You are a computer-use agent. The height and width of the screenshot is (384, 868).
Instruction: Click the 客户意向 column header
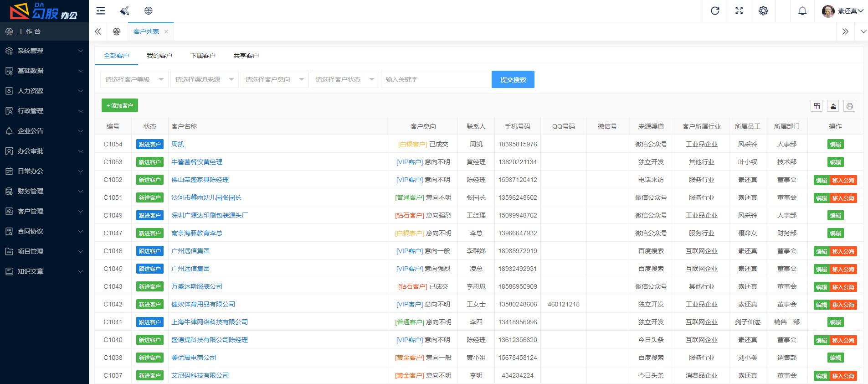pos(423,126)
